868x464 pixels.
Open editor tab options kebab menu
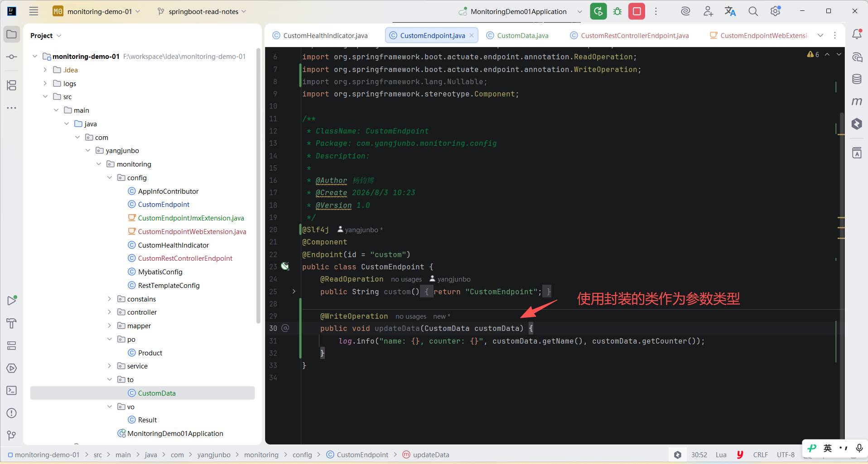tap(835, 35)
